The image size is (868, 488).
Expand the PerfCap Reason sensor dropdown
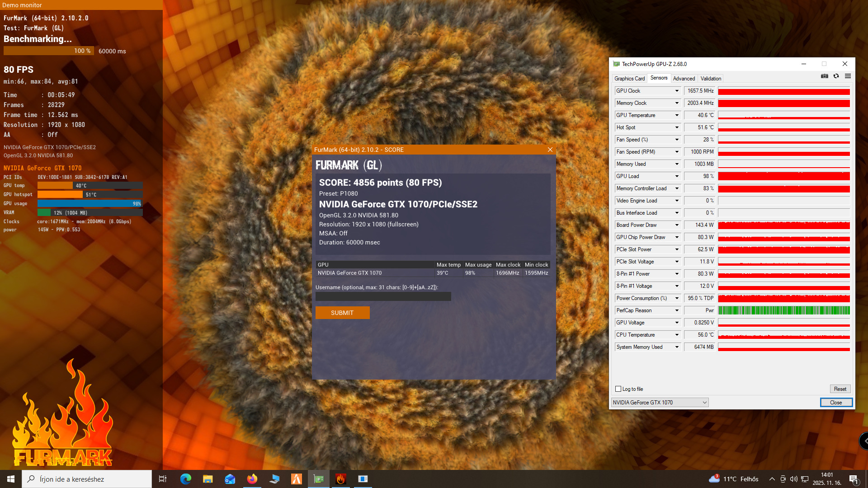677,310
